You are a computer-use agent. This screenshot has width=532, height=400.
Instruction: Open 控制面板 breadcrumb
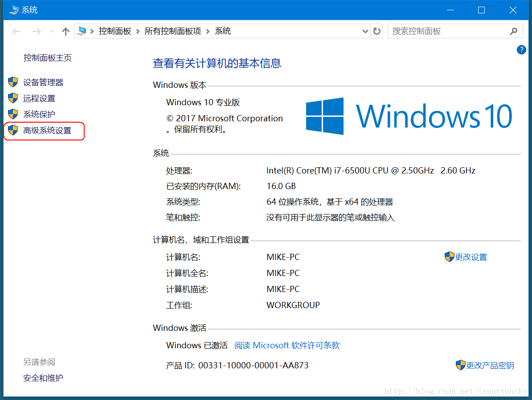coord(115,31)
